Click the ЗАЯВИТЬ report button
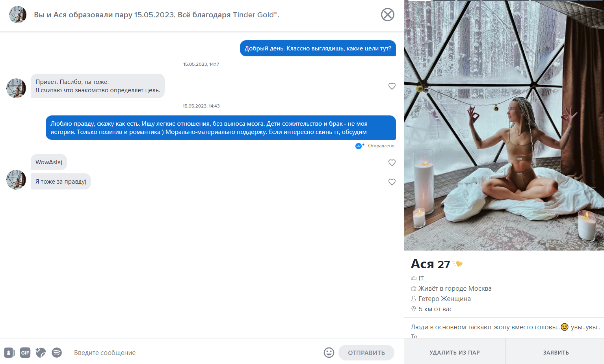The height and width of the screenshot is (364, 604). pos(556,353)
